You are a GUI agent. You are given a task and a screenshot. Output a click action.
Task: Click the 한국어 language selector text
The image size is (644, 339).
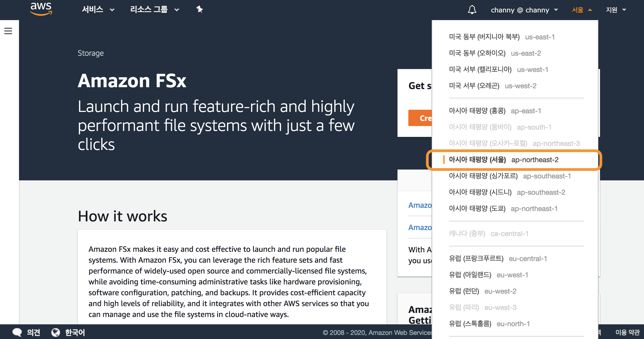(75, 332)
